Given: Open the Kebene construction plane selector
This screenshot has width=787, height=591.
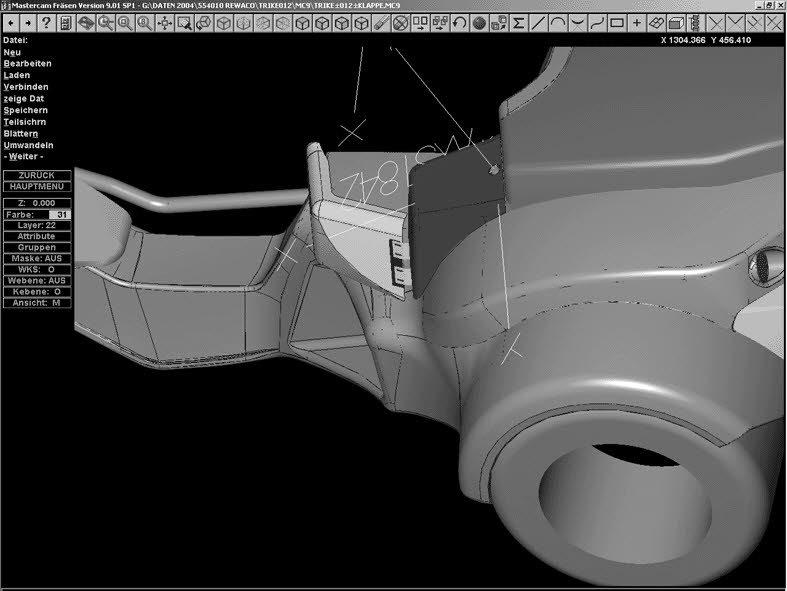Looking at the screenshot, I should click(37, 291).
